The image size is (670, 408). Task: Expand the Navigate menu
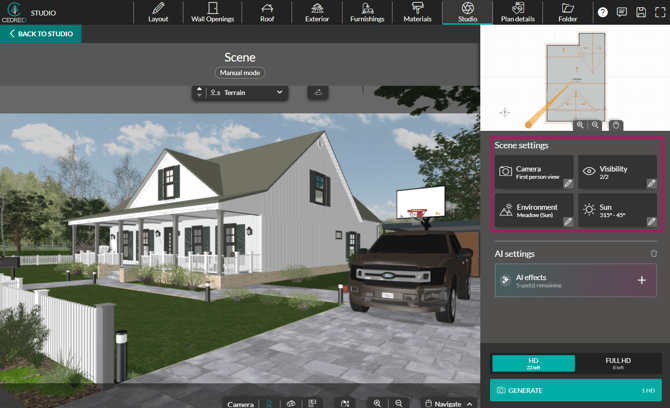[449, 404]
